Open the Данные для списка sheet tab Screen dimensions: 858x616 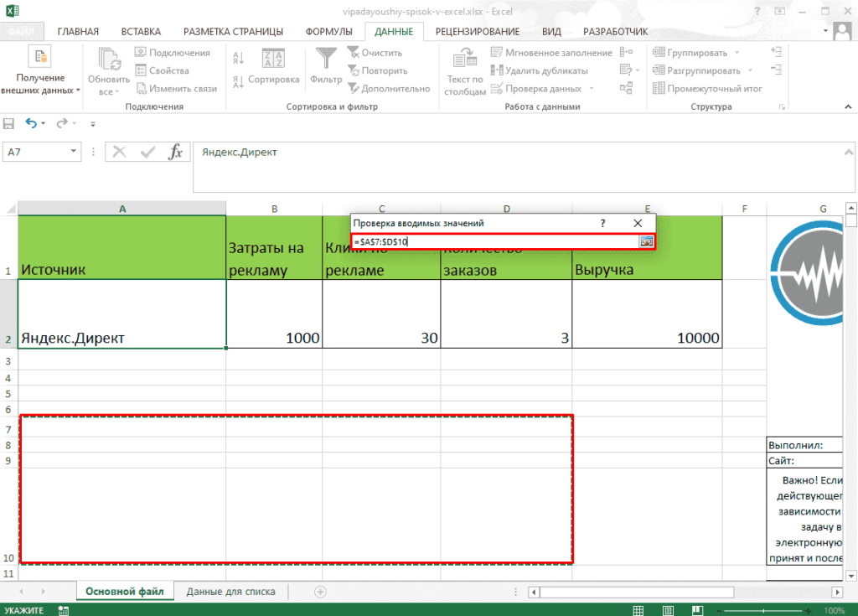tap(230, 591)
